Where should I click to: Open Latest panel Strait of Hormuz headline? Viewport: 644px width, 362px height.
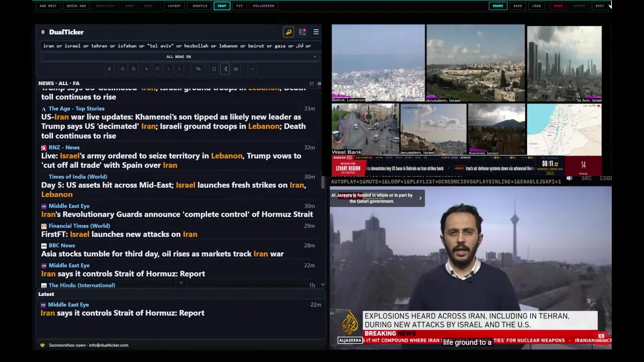click(123, 313)
